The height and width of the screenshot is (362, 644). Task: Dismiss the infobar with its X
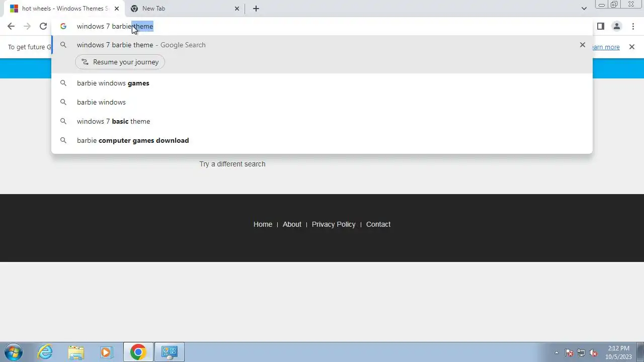pyautogui.click(x=632, y=47)
